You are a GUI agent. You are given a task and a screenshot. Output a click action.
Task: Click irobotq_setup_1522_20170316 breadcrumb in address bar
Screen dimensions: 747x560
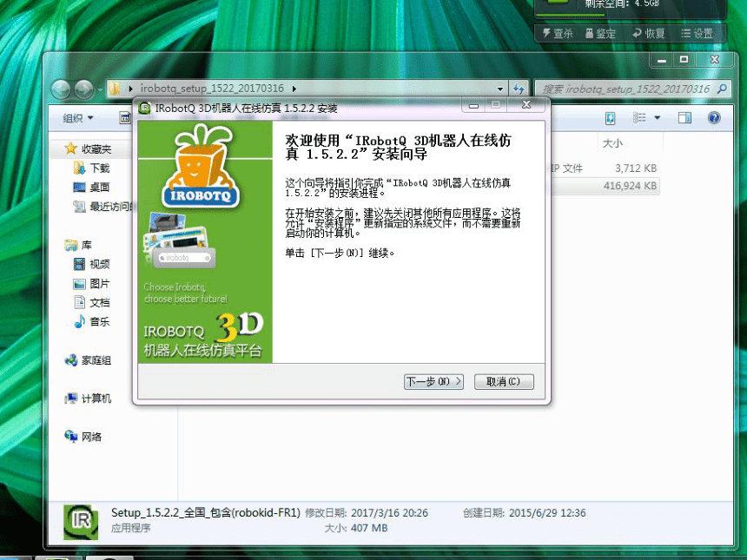tap(212, 88)
